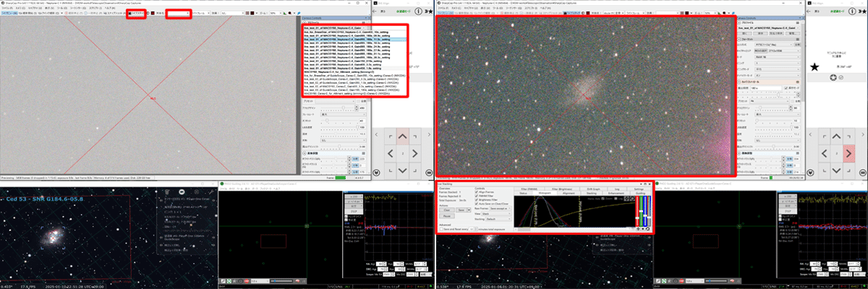Toggle histogram Zoom checkbox in Live Stacking

[603, 199]
